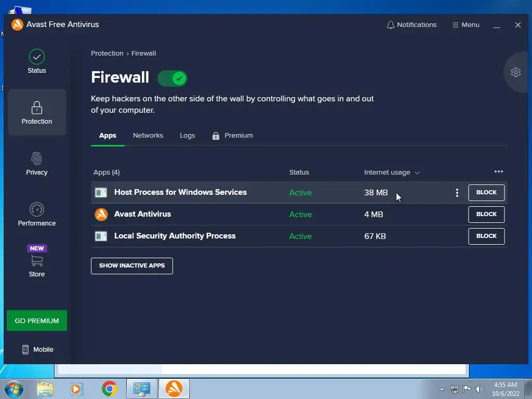Image resolution: width=532 pixels, height=399 pixels.
Task: Click the Local Security Authority icon
Action: pyautogui.click(x=101, y=236)
